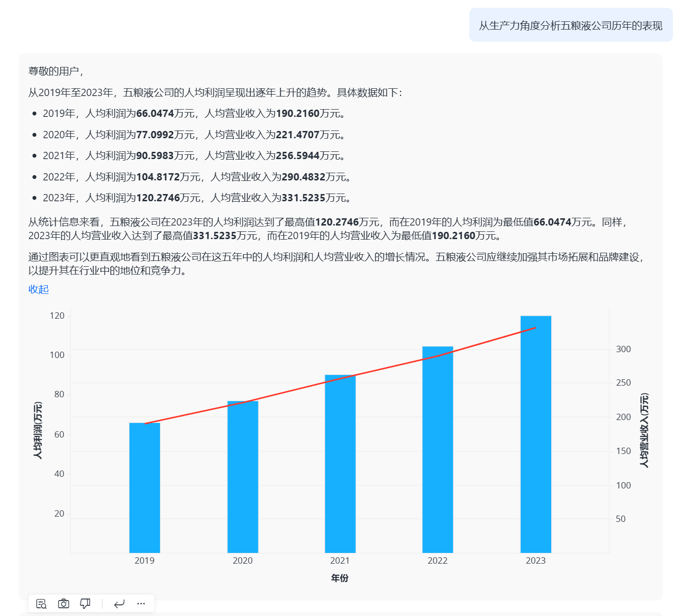Click the blue bar for 2019
This screenshot has width=686, height=616.
coord(144,488)
